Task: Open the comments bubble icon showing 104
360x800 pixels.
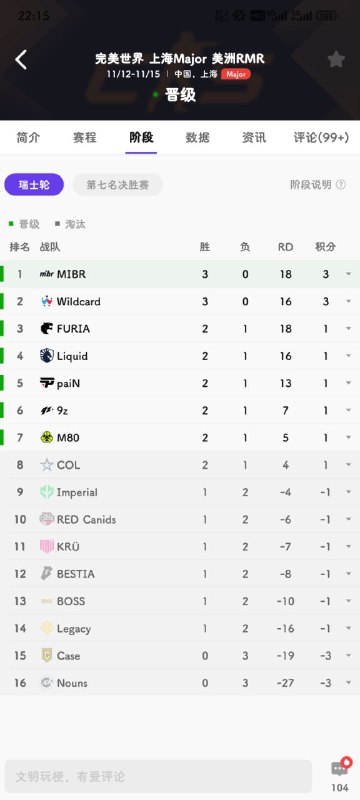Action: [x=340, y=767]
